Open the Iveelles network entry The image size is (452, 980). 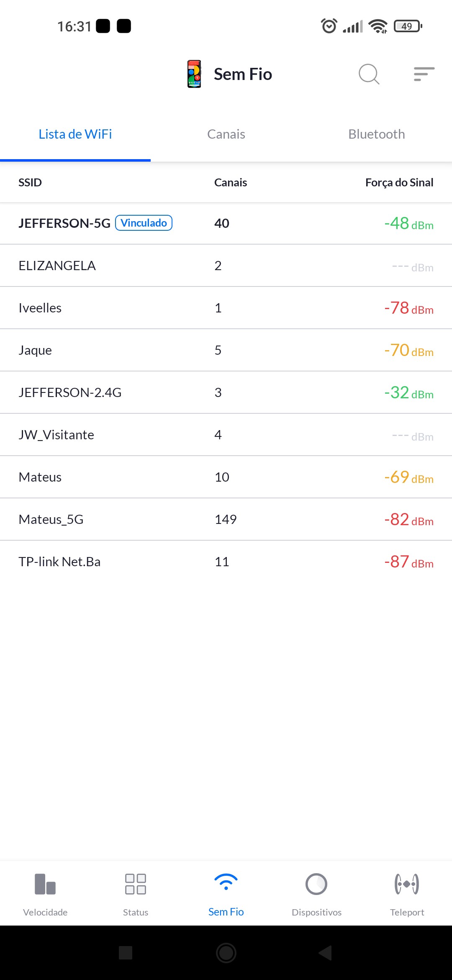[226, 308]
